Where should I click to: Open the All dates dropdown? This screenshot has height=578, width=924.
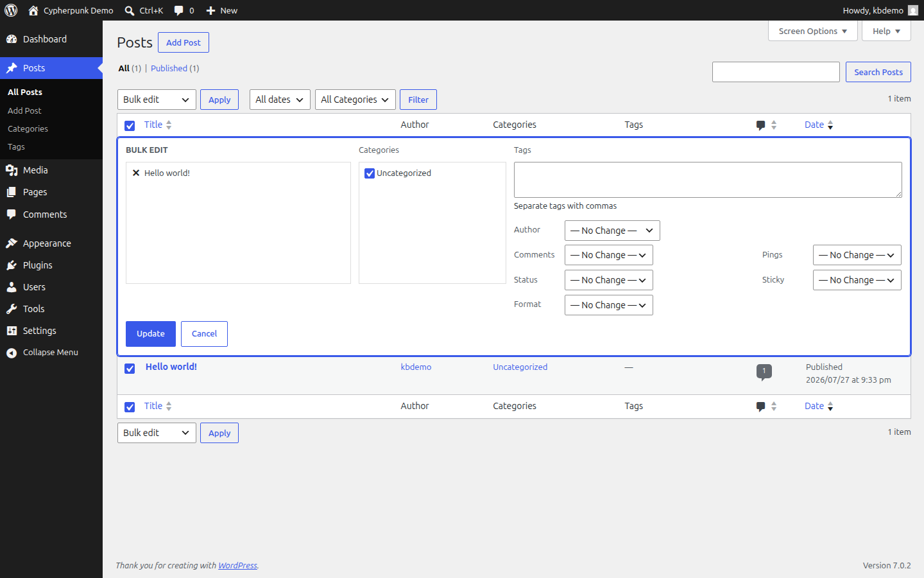[x=280, y=100]
